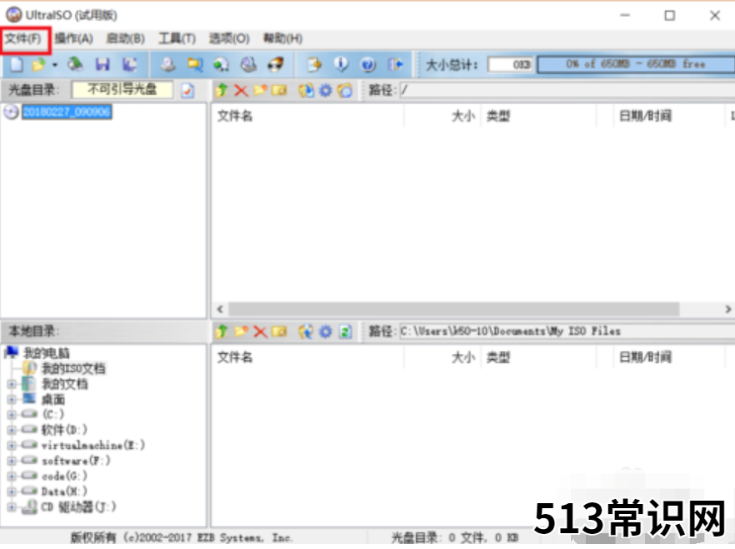Open the 操作(A) menu
Image resolution: width=735 pixels, height=549 pixels.
click(74, 38)
